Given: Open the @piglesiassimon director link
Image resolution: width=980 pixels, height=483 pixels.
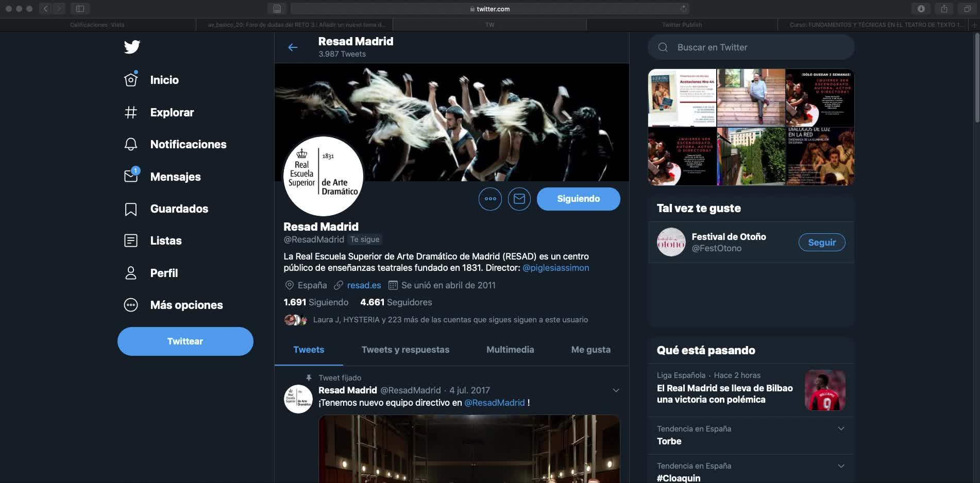Looking at the screenshot, I should 555,268.
